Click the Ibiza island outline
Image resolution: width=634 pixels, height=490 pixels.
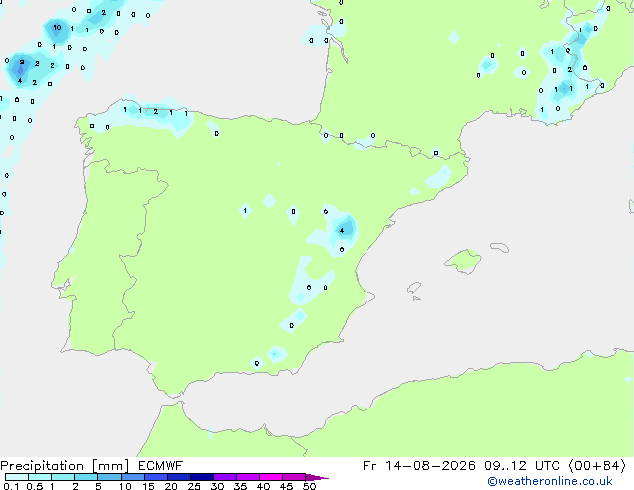click(414, 288)
